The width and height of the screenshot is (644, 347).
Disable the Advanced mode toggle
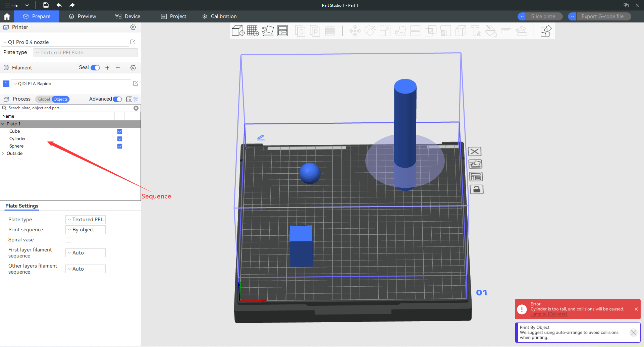[x=117, y=99]
